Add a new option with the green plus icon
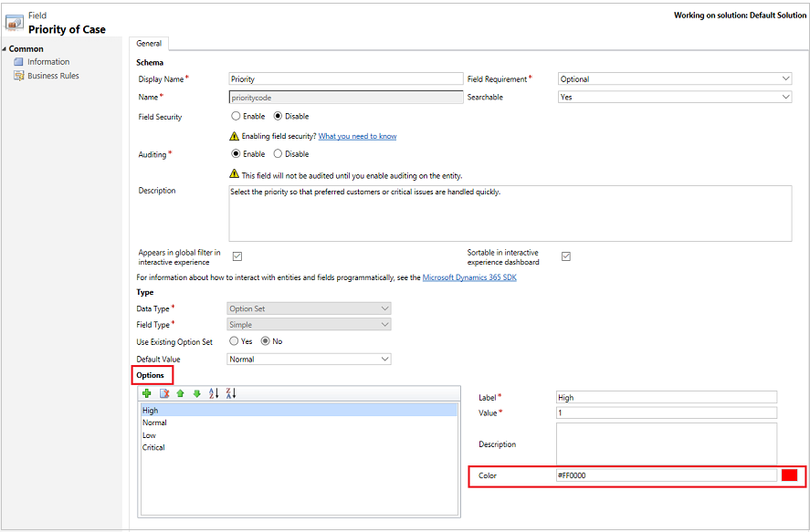Viewport: 810px width, 532px height. pyautogui.click(x=147, y=393)
